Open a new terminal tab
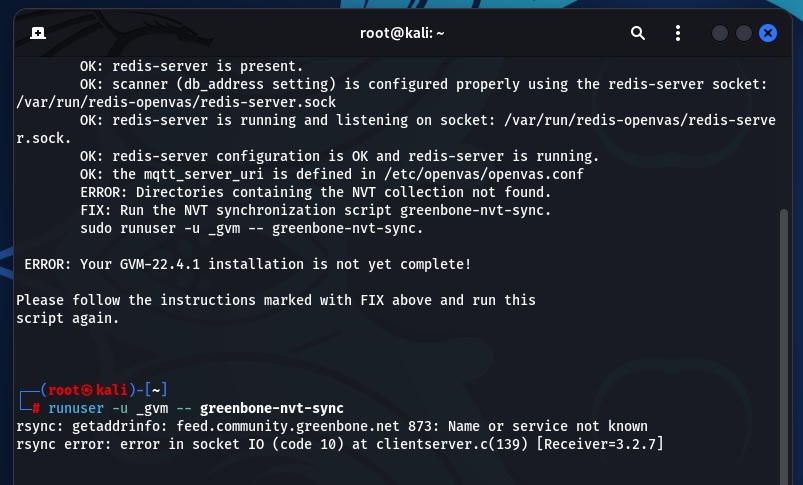This screenshot has width=803, height=485. [x=38, y=33]
